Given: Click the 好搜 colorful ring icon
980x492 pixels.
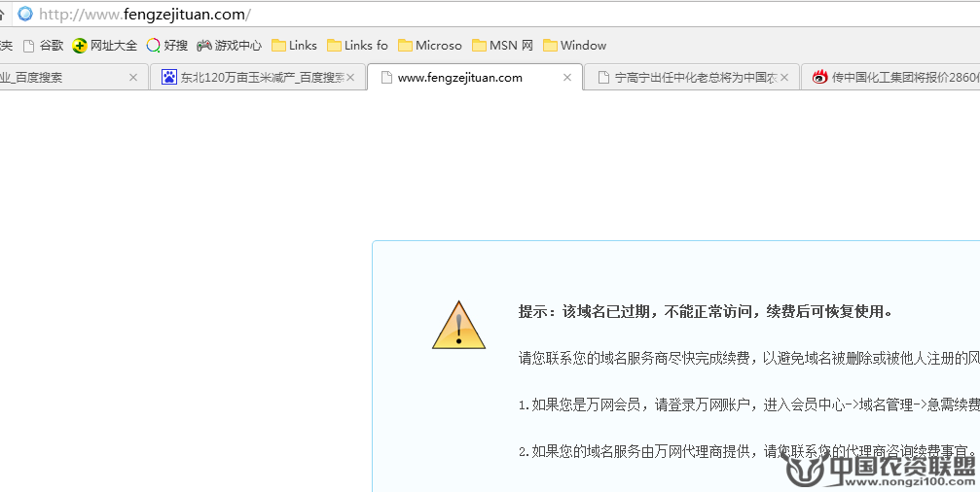Looking at the screenshot, I should [x=153, y=46].
